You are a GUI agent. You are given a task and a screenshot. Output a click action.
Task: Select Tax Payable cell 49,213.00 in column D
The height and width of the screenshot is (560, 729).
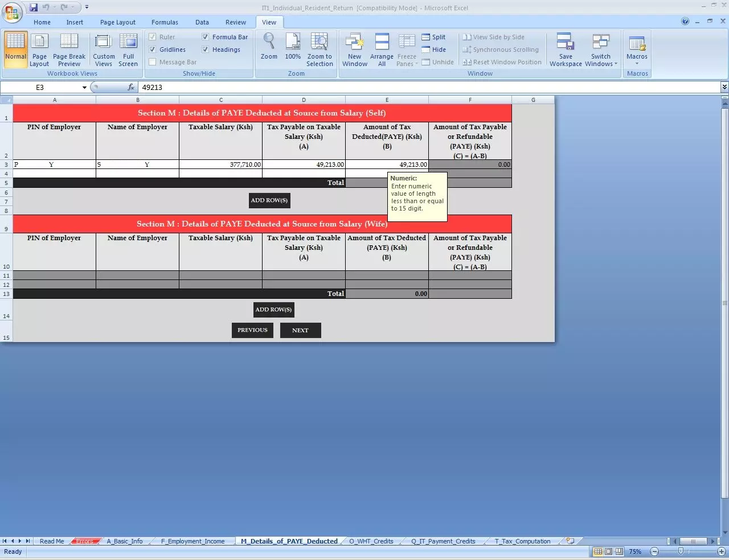click(x=304, y=164)
